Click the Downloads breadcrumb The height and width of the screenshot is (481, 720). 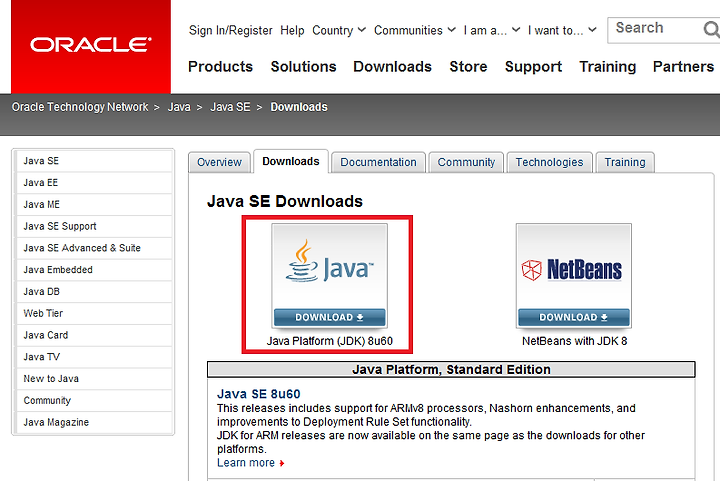(299, 107)
